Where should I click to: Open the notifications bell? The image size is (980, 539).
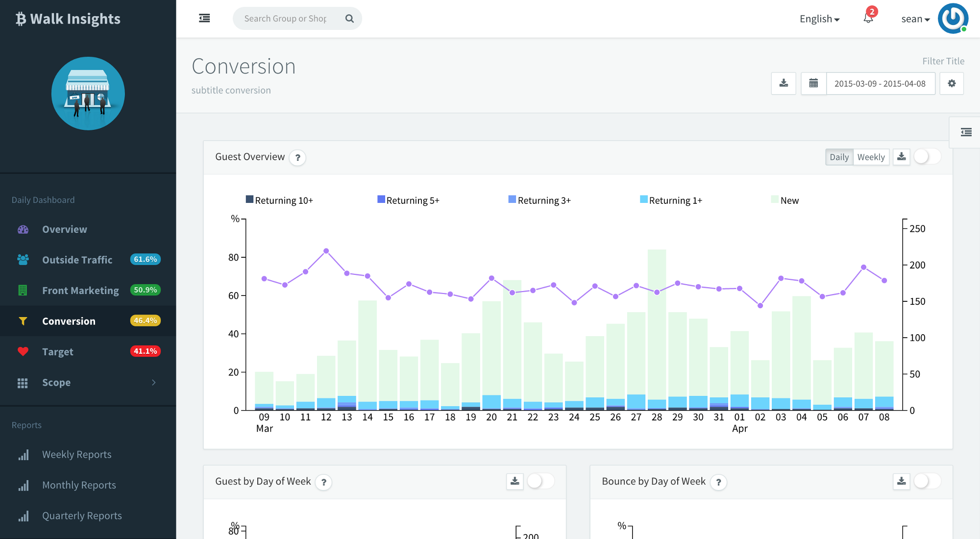coord(868,19)
